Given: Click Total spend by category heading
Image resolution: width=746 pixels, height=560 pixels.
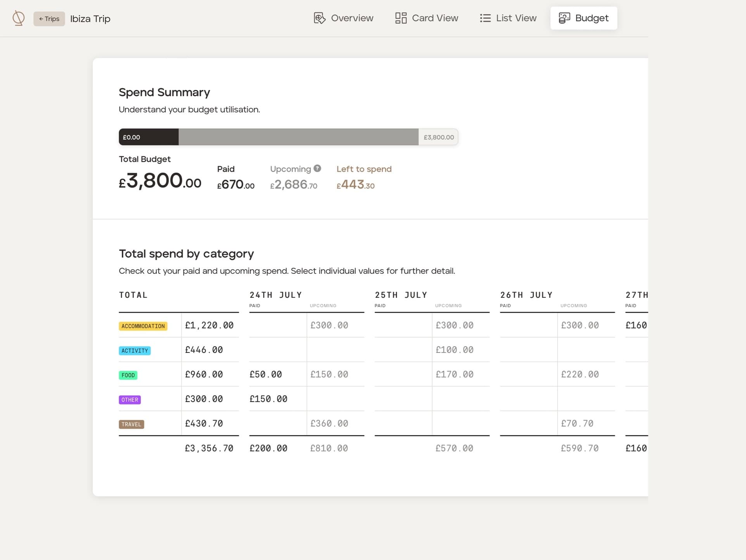Looking at the screenshot, I should click(x=186, y=254).
